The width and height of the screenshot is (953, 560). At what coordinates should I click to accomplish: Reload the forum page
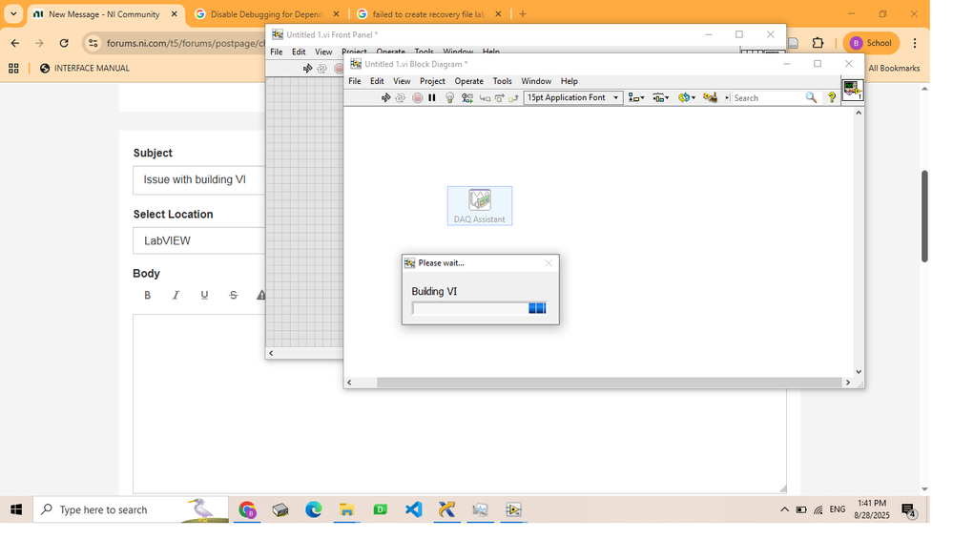64,43
